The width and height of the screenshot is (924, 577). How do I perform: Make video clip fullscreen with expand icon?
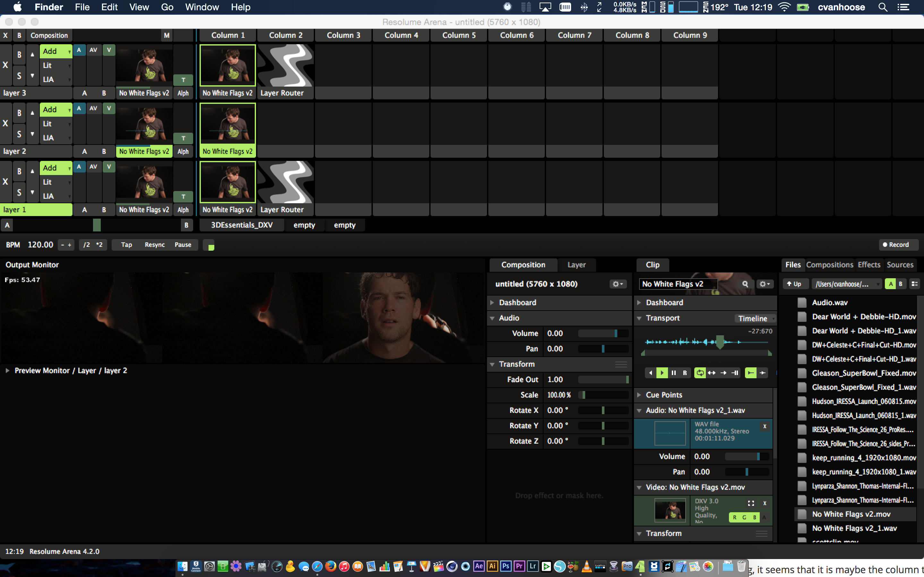click(751, 503)
